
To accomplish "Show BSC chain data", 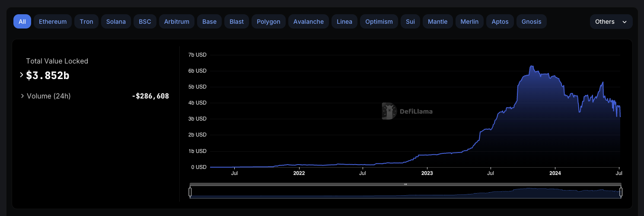I will click(x=145, y=22).
